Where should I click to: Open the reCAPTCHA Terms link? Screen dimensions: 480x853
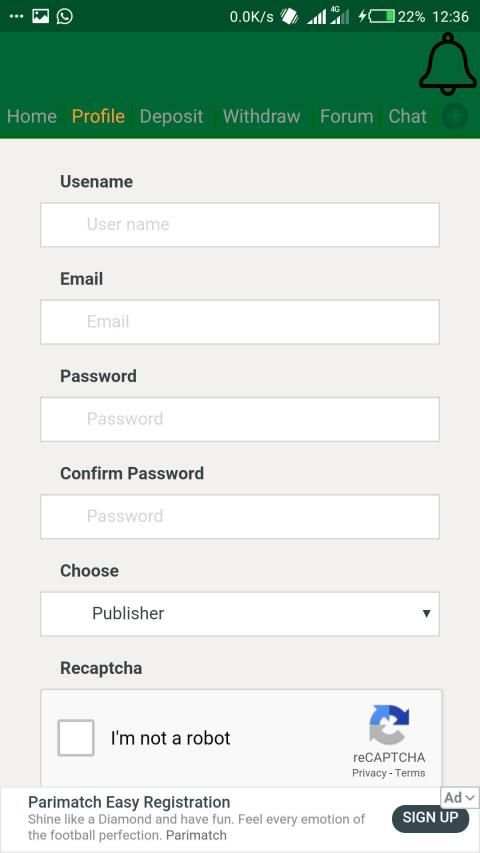coord(410,773)
